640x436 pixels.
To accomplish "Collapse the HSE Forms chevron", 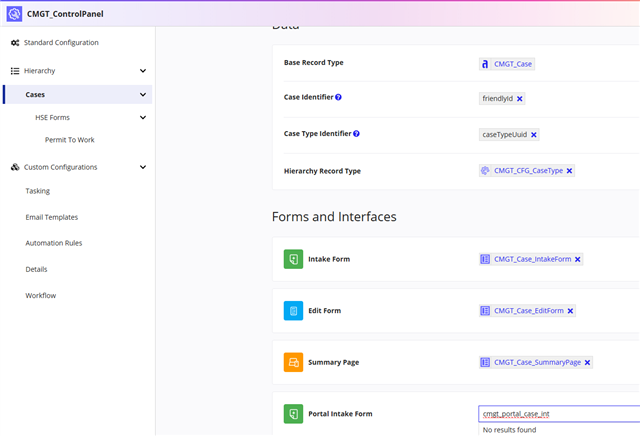I will click(x=143, y=118).
